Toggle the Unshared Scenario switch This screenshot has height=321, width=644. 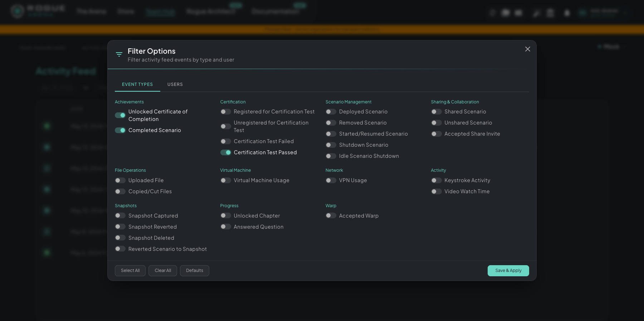436,123
